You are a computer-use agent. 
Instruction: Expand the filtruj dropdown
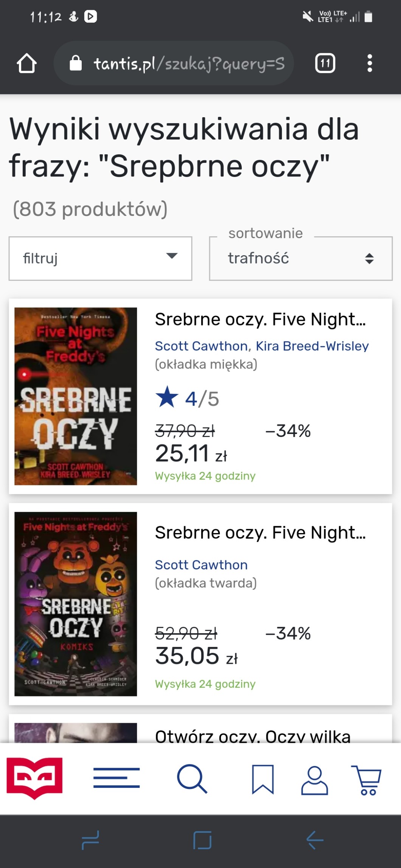(x=100, y=259)
